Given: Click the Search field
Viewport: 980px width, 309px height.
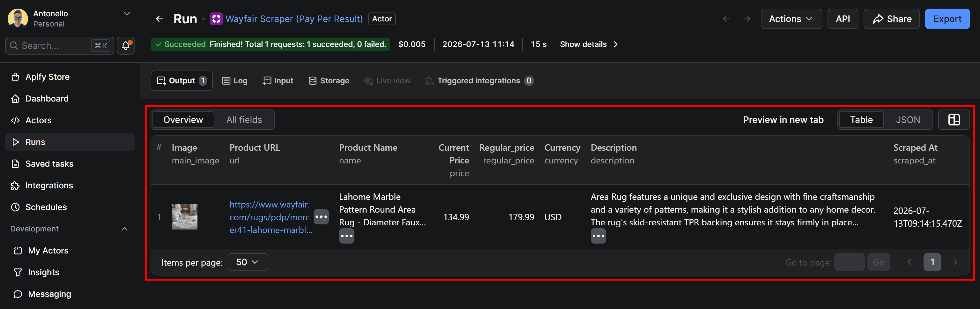Looking at the screenshot, I should [x=59, y=46].
